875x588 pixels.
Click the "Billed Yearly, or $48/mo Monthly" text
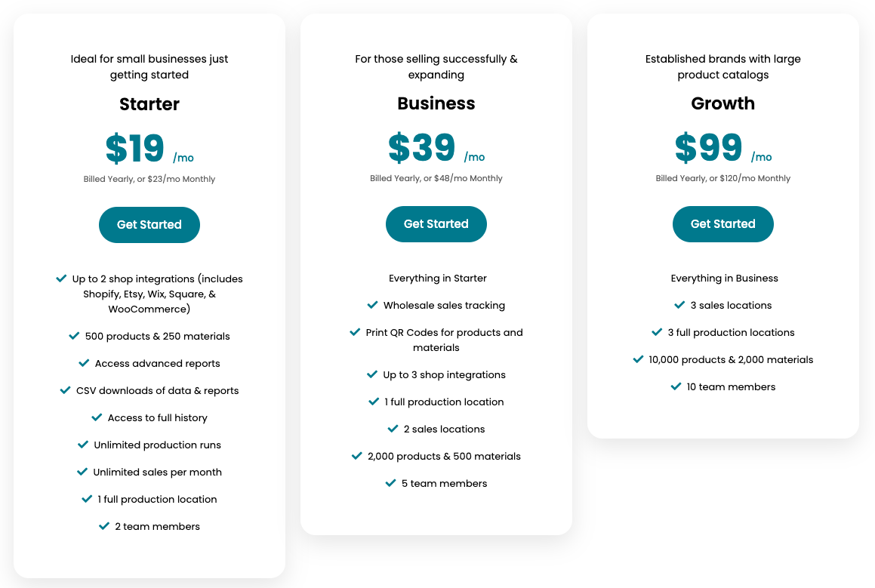[x=436, y=178]
